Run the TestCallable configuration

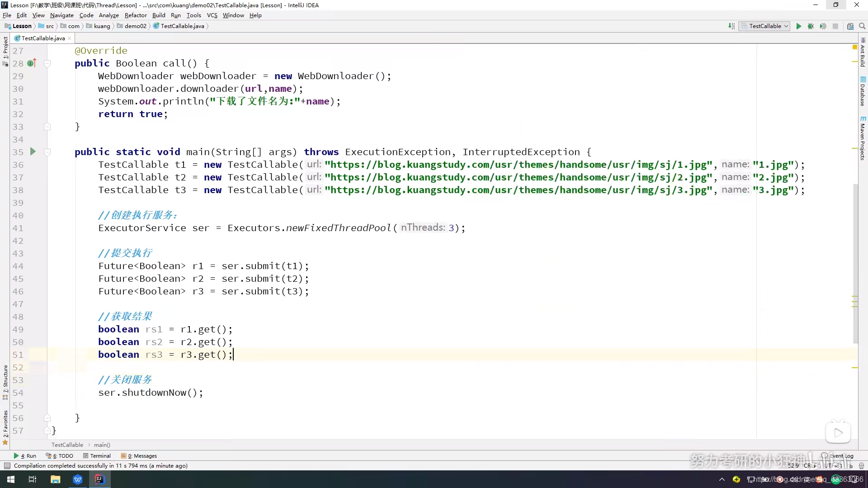click(x=798, y=26)
